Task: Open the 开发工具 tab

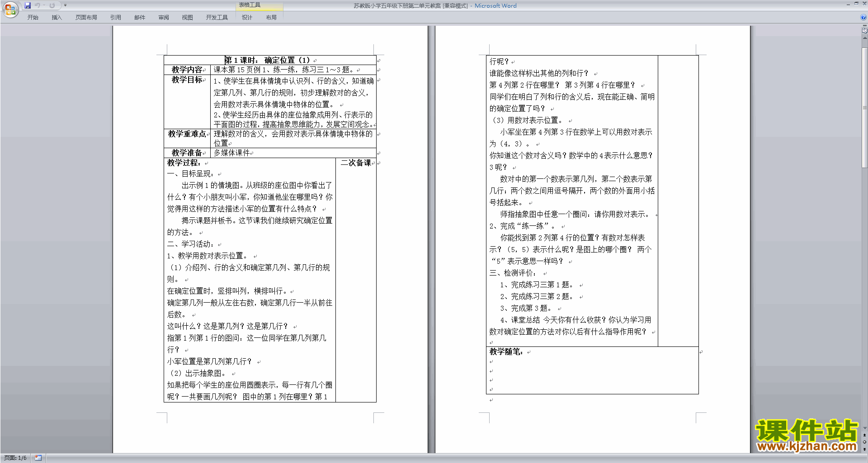Action: pyautogui.click(x=217, y=18)
